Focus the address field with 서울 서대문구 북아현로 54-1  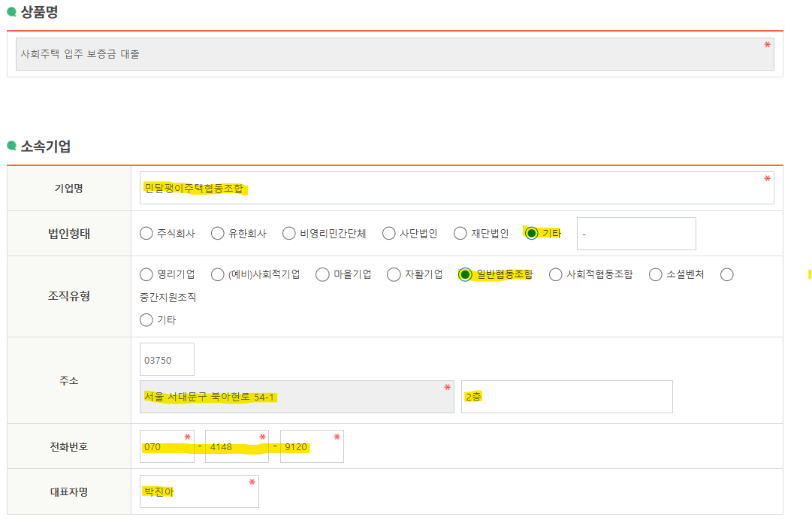coord(297,397)
